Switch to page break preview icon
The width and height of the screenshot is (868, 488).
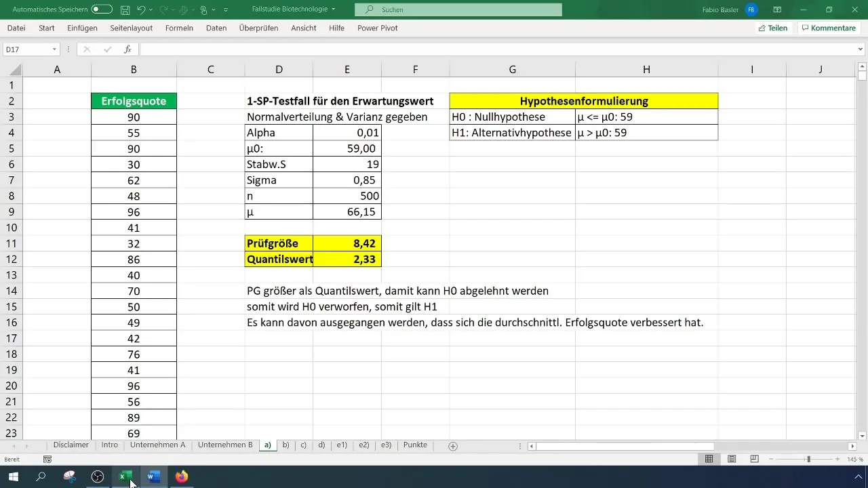(754, 460)
